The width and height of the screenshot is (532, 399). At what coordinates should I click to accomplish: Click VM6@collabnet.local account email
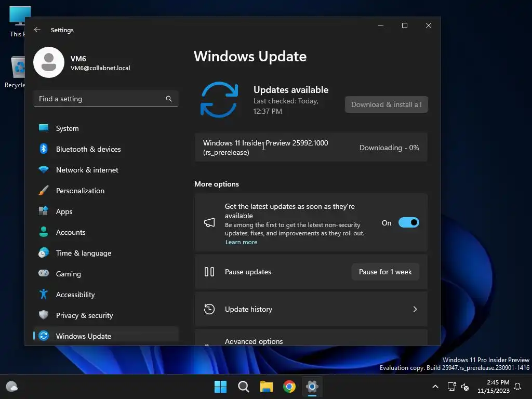coord(100,68)
